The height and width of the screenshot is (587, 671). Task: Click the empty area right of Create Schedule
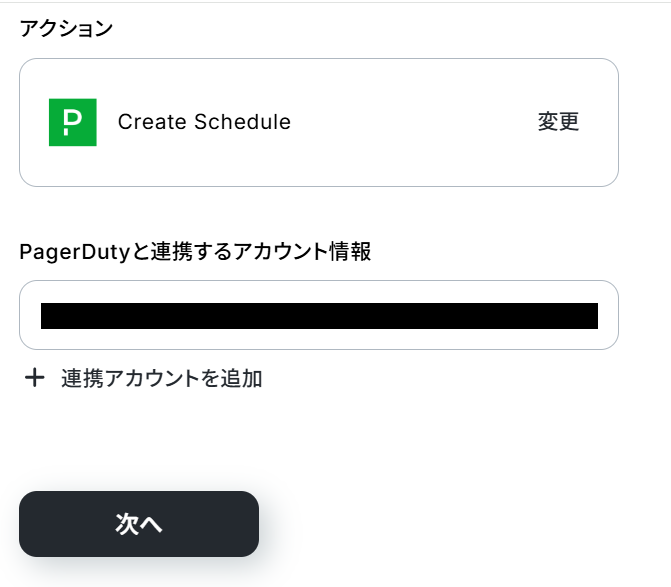[x=413, y=122]
